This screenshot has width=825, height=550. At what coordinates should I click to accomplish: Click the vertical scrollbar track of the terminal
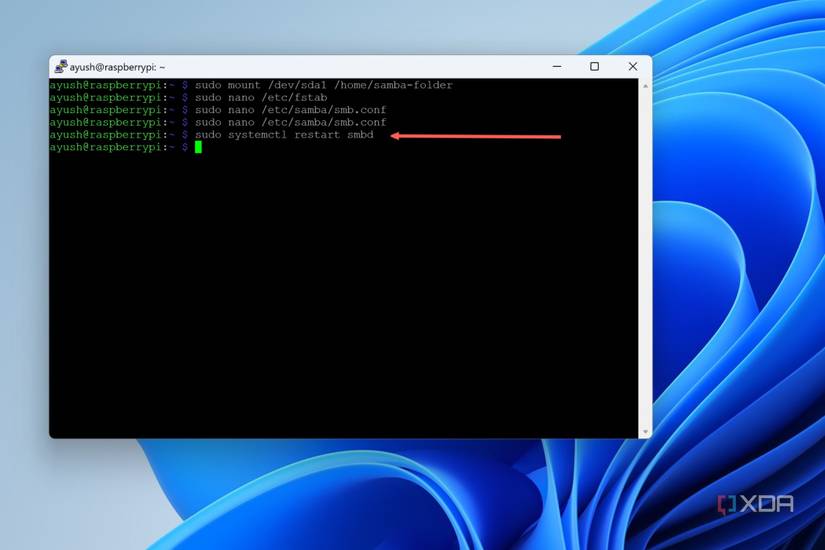[645, 258]
